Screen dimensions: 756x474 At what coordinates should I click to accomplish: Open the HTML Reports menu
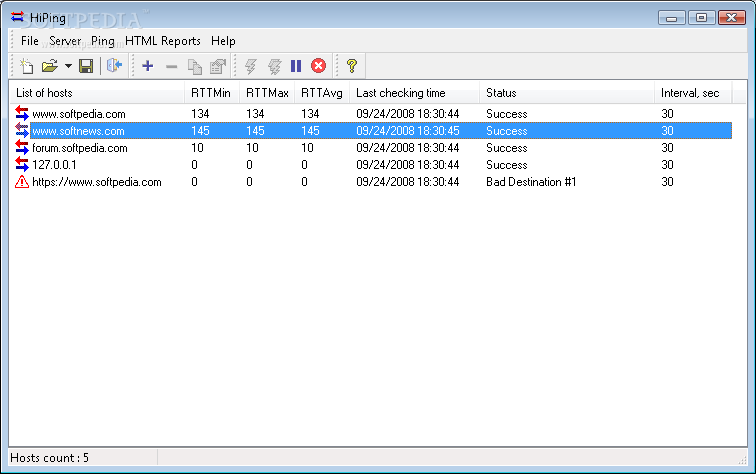tap(162, 41)
